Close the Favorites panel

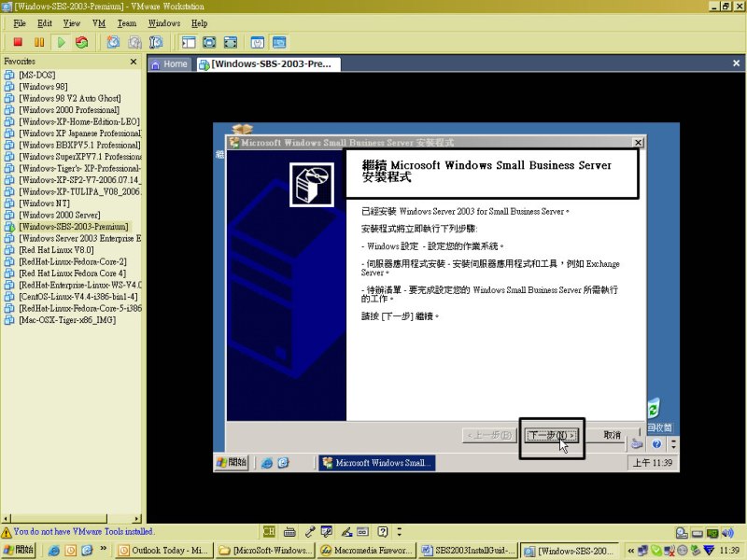pos(134,62)
